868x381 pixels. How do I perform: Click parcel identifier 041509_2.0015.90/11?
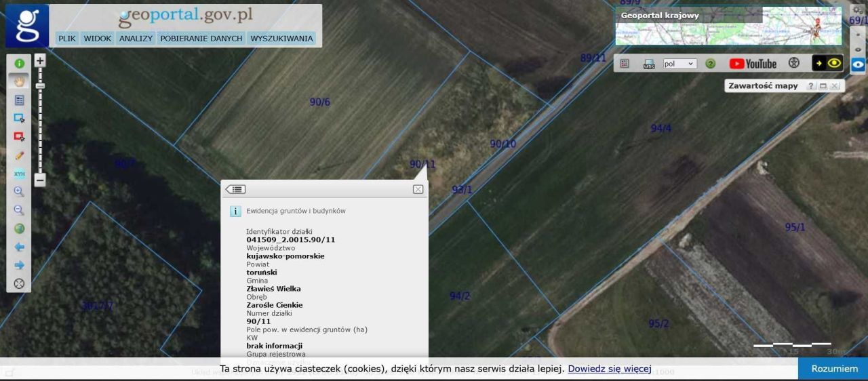tap(290, 240)
